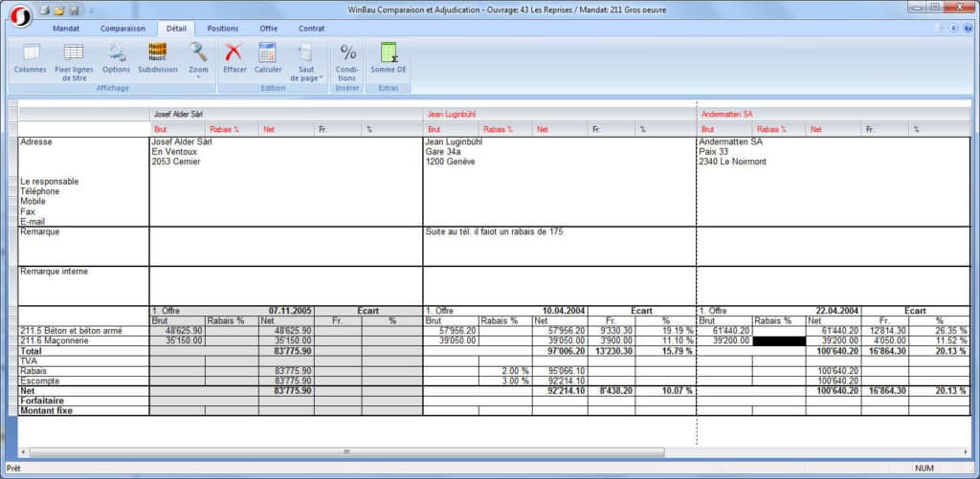Click the print icon in quick access toolbar
The width and height of the screenshot is (980, 479).
click(x=44, y=11)
